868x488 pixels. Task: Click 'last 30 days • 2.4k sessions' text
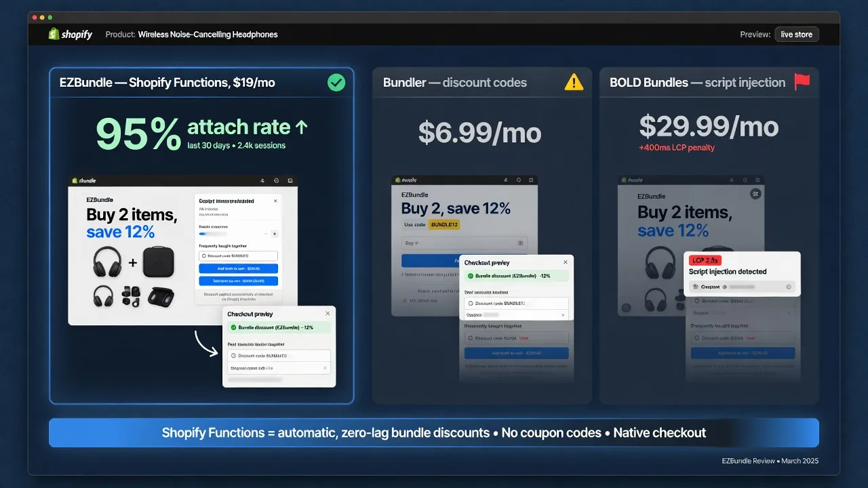237,145
